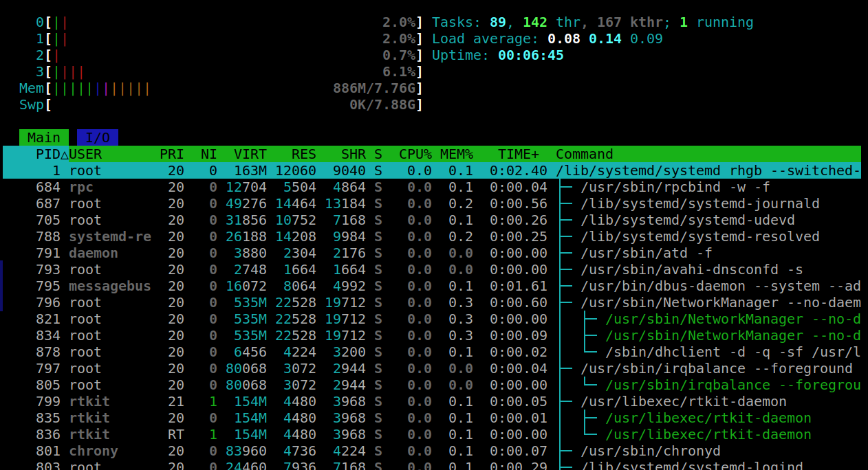Collapse the irqbalance process tree branch

(567, 368)
